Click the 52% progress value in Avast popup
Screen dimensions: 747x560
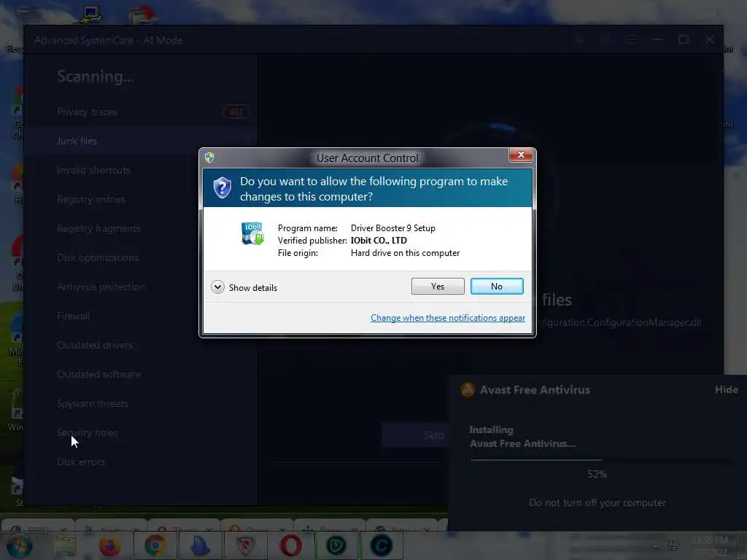point(597,474)
